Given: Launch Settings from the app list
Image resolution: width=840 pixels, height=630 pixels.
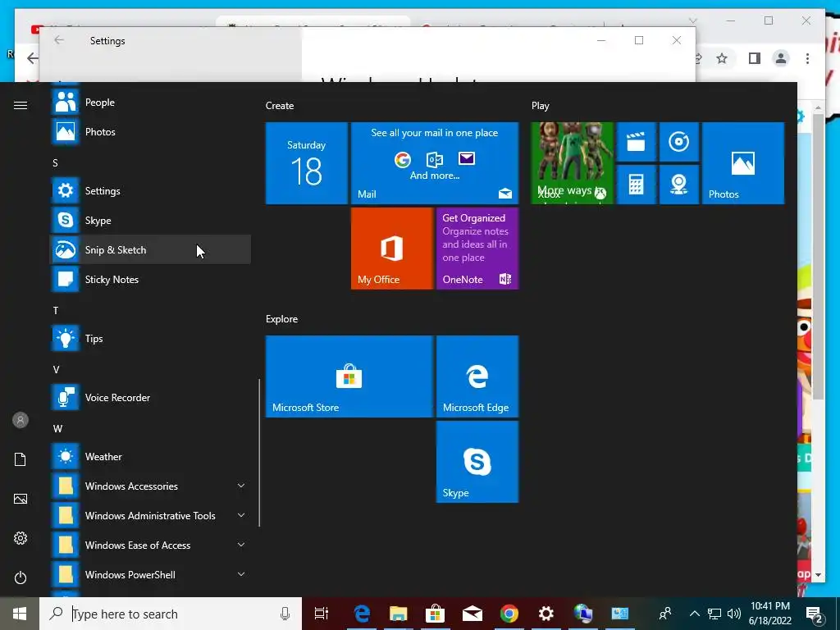Looking at the screenshot, I should pyautogui.click(x=150, y=190).
